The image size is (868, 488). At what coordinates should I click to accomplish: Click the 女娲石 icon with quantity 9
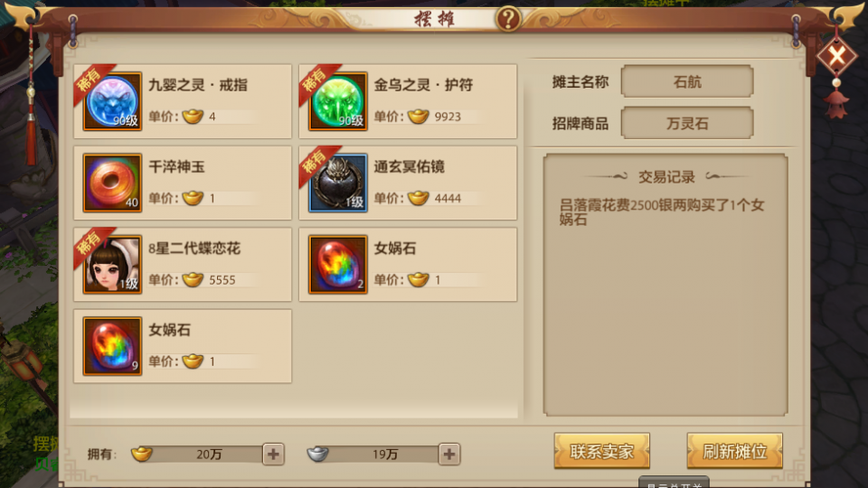click(112, 346)
